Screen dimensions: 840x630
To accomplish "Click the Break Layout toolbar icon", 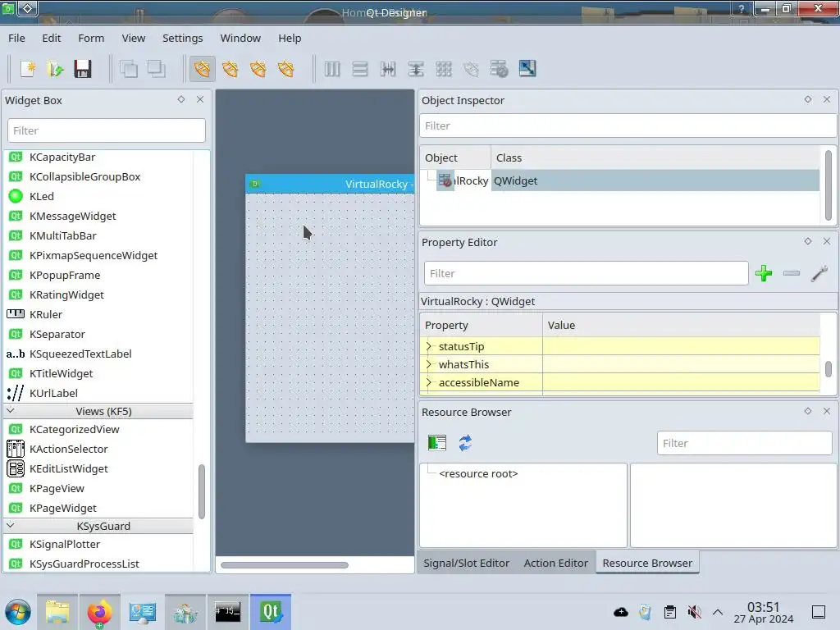I will [500, 69].
